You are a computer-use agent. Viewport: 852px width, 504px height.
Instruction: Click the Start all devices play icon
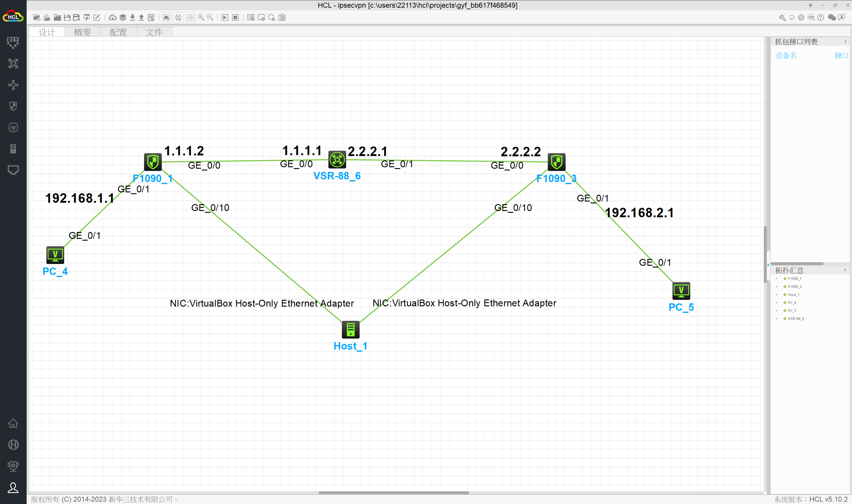pos(225,18)
